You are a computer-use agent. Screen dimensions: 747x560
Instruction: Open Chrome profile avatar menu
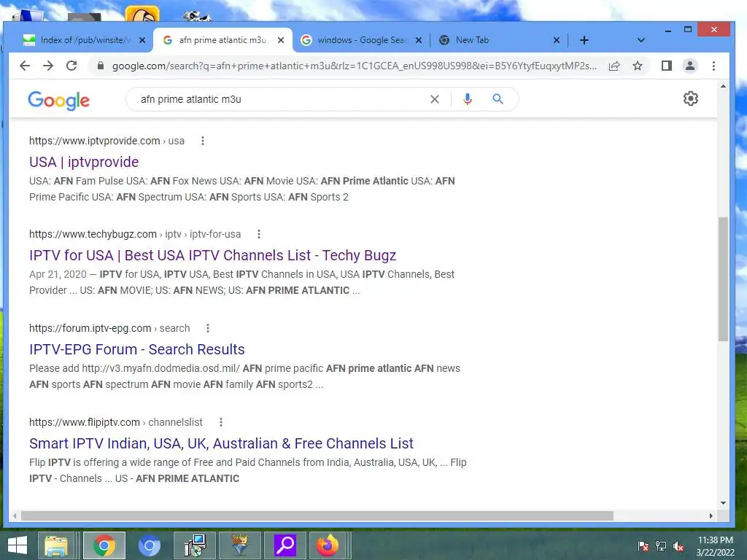click(x=690, y=66)
